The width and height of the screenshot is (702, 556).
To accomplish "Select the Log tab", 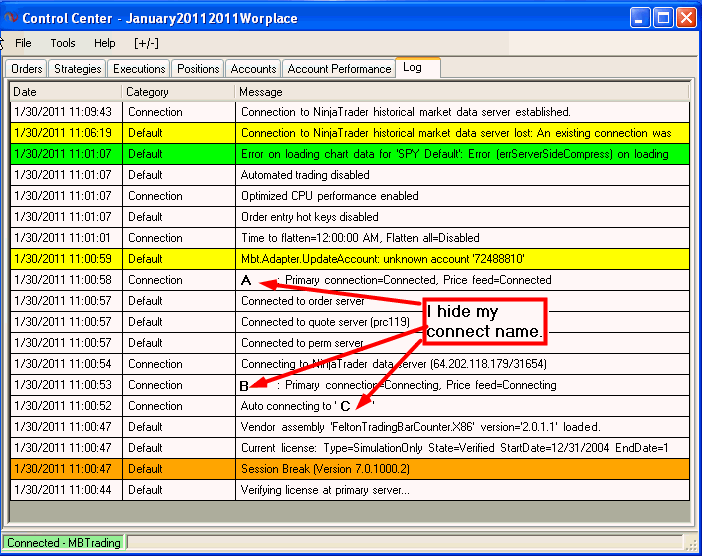I will click(418, 68).
